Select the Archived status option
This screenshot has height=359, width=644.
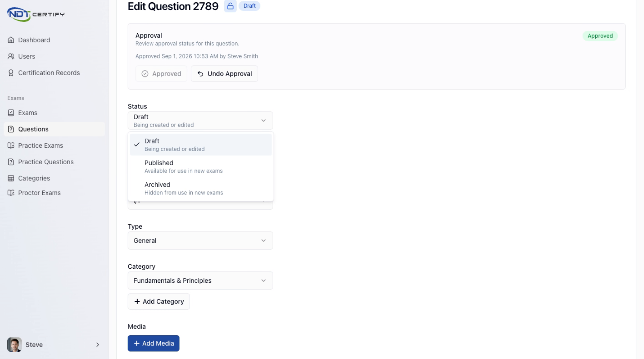(201, 188)
